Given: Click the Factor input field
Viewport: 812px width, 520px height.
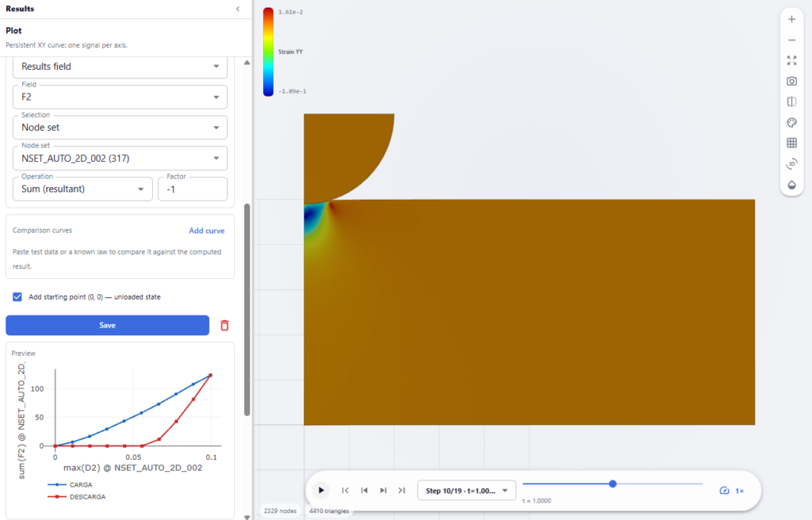Looking at the screenshot, I should [x=193, y=189].
